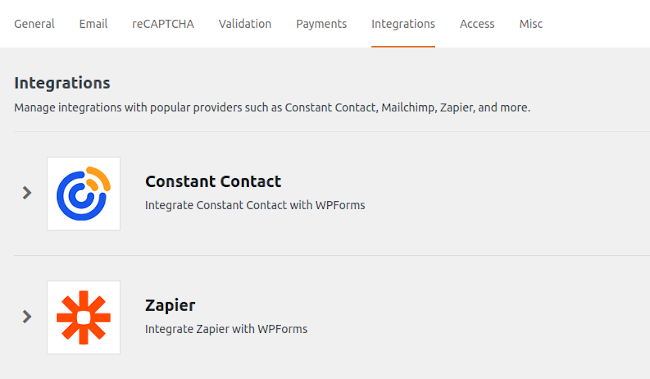Select 'Integrate Zapier with WPForms' description

tap(226, 329)
